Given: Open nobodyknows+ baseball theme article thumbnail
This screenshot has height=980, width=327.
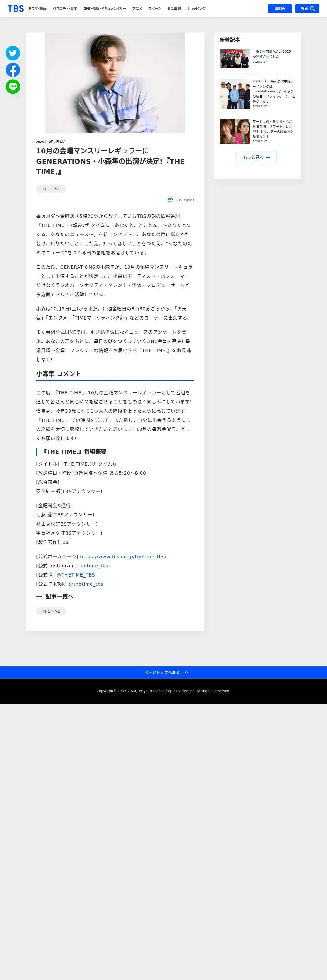Looking at the screenshot, I should (235, 94).
